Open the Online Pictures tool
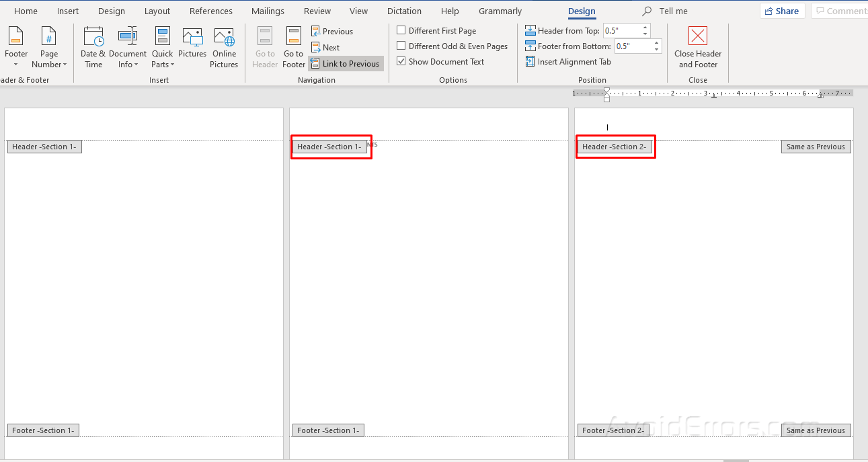This screenshot has height=462, width=868. [224, 46]
